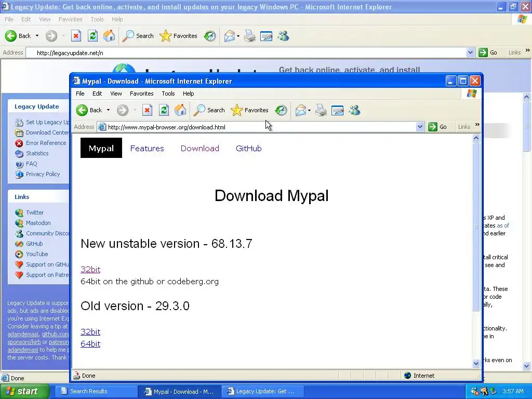Click Print icon in Legacy Update window
Image resolution: width=532 pixels, height=399 pixels.
250,36
